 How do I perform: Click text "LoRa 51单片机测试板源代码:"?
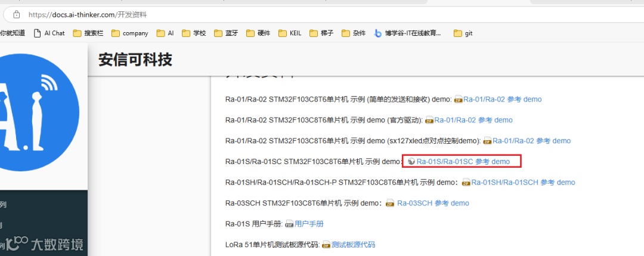(273, 245)
